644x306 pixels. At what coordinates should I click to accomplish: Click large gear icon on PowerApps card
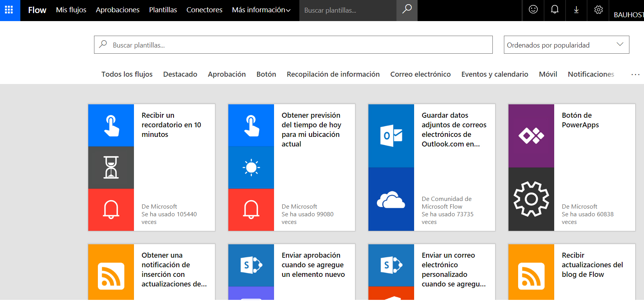point(532,199)
